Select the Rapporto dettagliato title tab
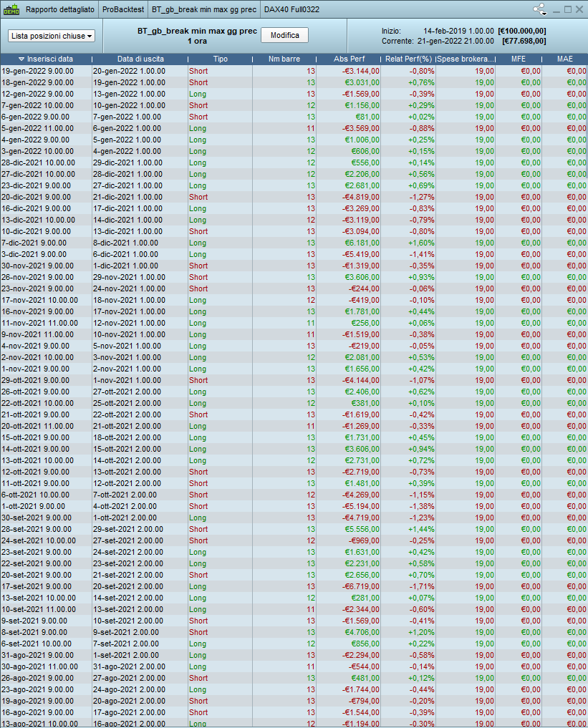 coord(60,9)
